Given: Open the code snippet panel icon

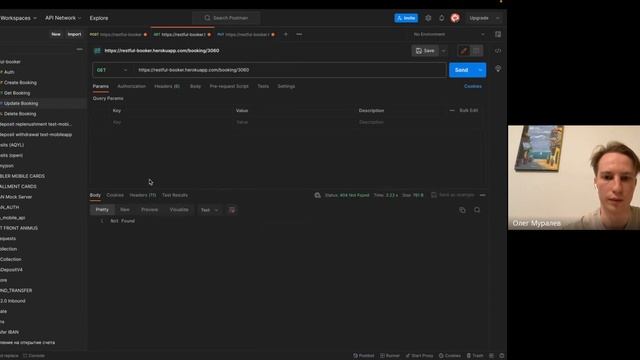Looking at the screenshot, I should point(498,51).
